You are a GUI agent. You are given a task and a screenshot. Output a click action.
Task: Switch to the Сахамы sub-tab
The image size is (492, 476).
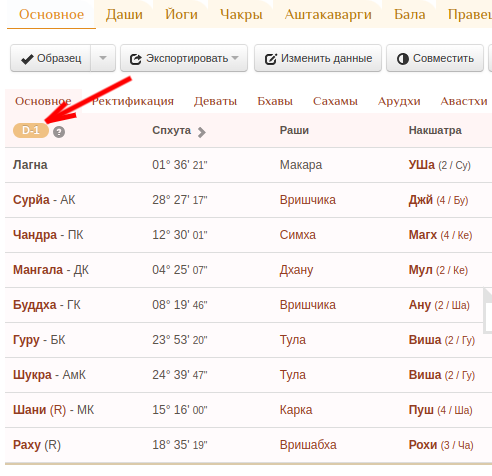tap(335, 101)
